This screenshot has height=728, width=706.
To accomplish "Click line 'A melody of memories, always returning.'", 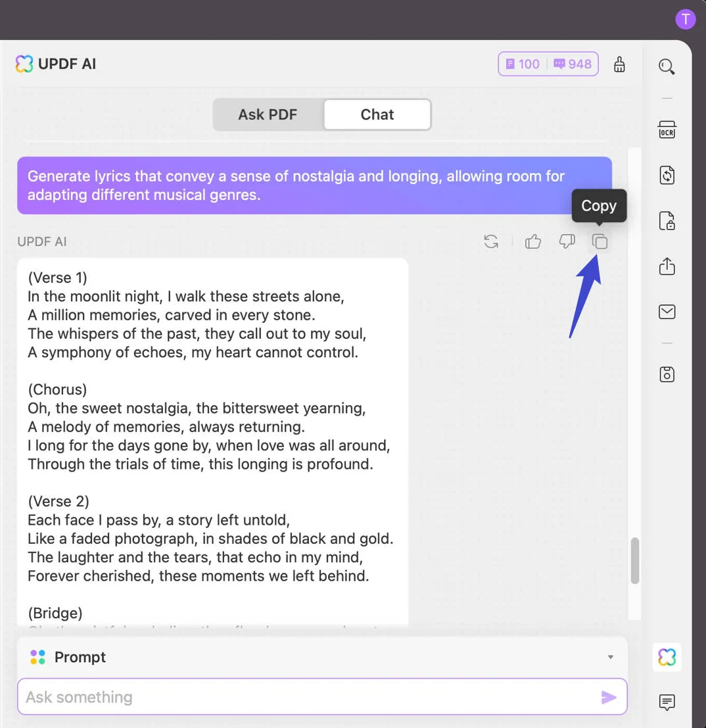I will 166,427.
